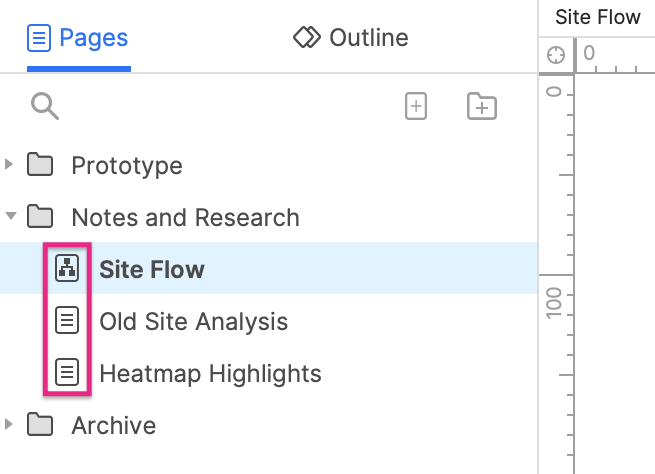This screenshot has width=655, height=474.
Task: Click the ruler origin crosshair icon
Action: coord(556,55)
